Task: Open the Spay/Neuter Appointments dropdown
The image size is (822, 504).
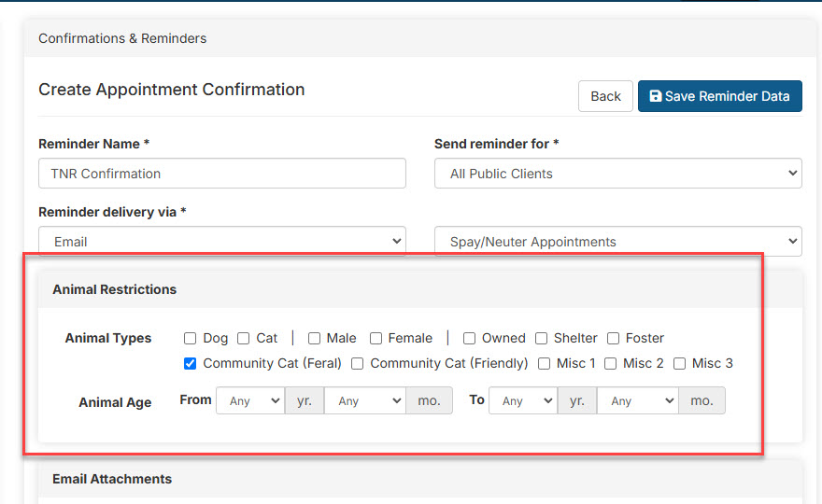Action: 618,242
